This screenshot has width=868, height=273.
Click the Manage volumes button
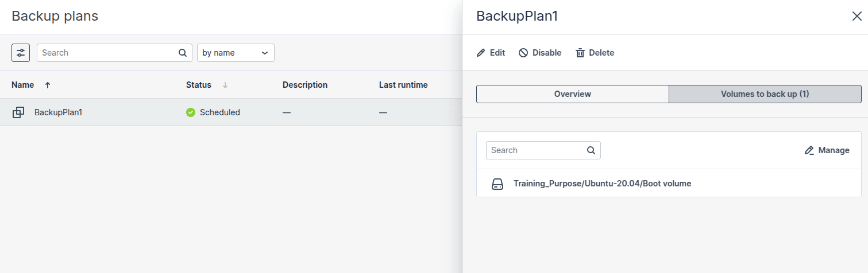(827, 150)
